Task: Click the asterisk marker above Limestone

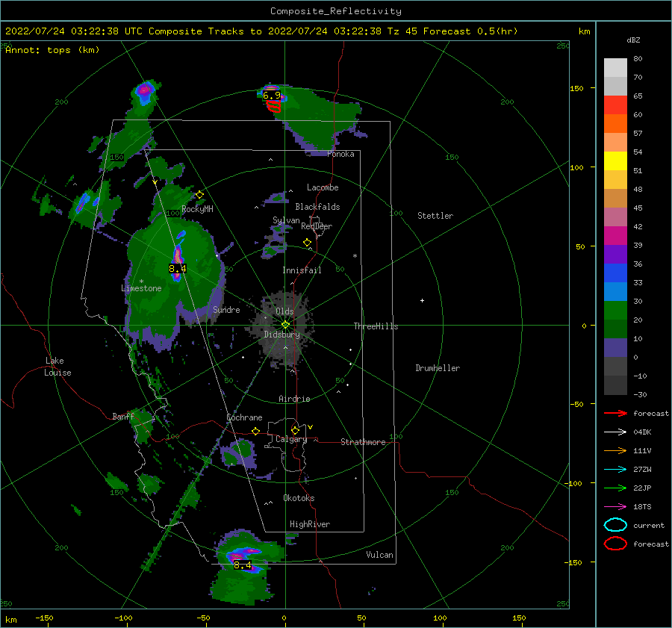Action: pyautogui.click(x=141, y=282)
